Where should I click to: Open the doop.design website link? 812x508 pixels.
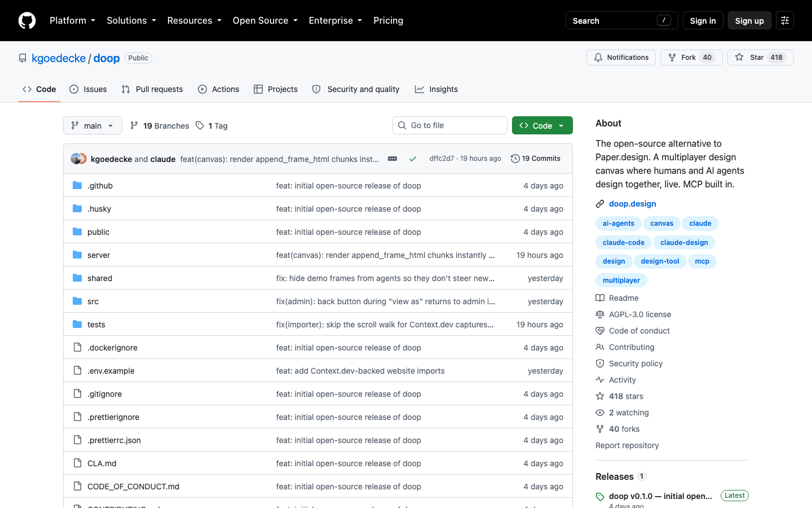coord(633,204)
